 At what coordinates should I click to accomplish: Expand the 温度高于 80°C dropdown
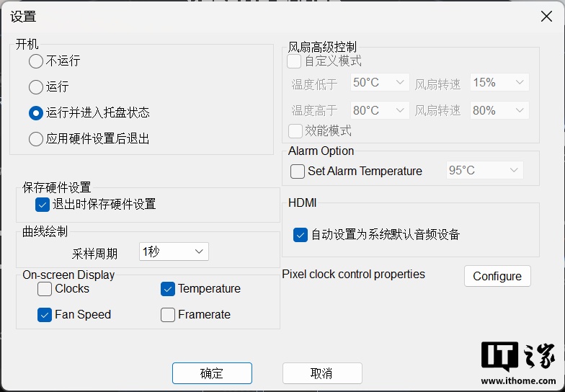click(381, 110)
